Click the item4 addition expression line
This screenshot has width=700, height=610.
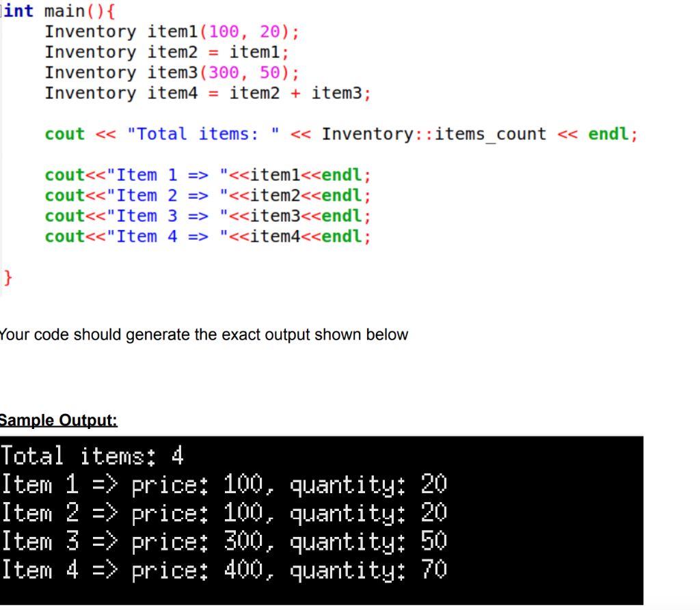tap(205, 93)
